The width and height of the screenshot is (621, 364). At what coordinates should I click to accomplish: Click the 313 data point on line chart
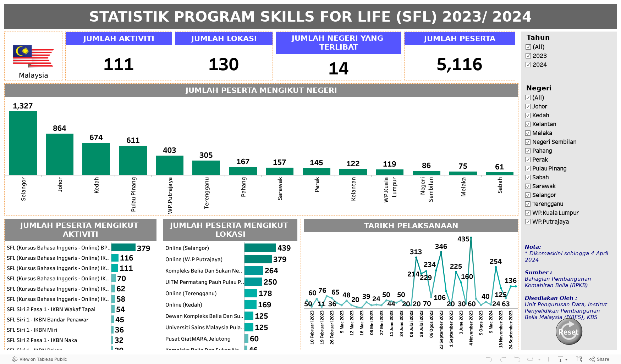(x=416, y=258)
